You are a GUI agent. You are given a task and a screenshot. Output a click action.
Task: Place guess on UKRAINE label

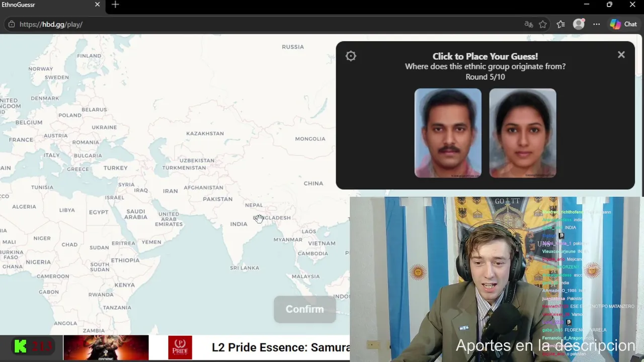[x=104, y=128]
